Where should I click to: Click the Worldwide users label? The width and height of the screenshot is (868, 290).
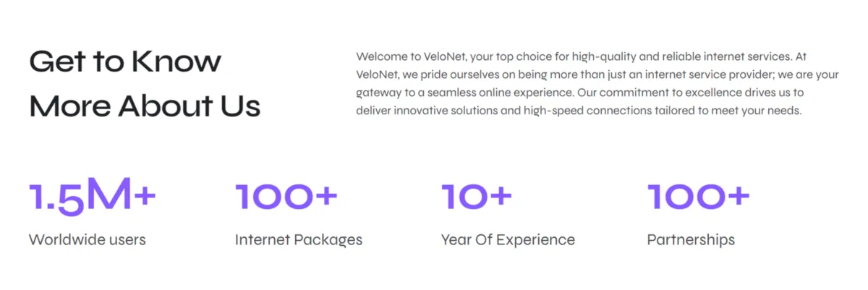pos(87,239)
